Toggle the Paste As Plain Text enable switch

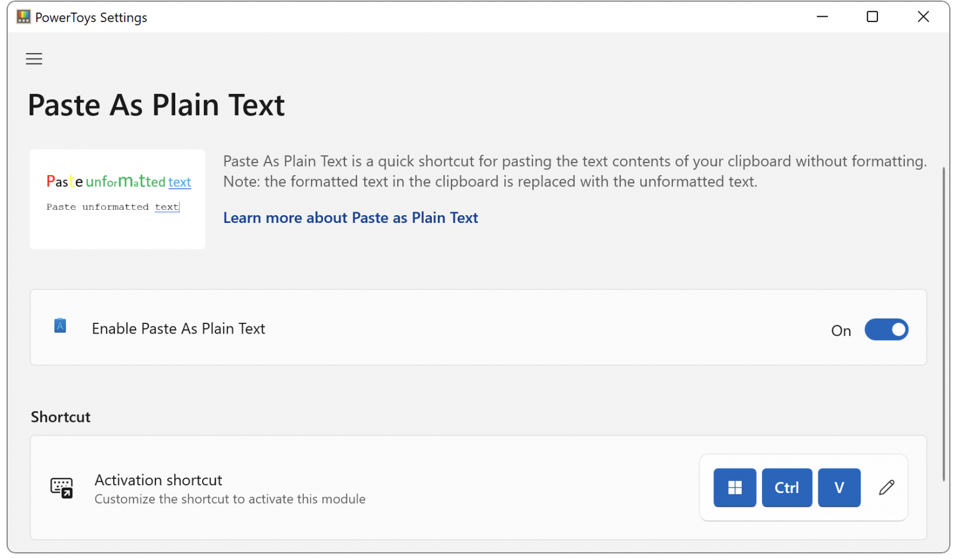pyautogui.click(x=886, y=329)
